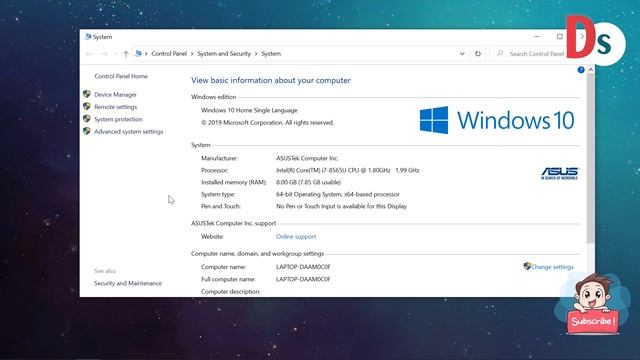Click the Advanced system settings shield icon
The image size is (640, 360).
point(87,131)
